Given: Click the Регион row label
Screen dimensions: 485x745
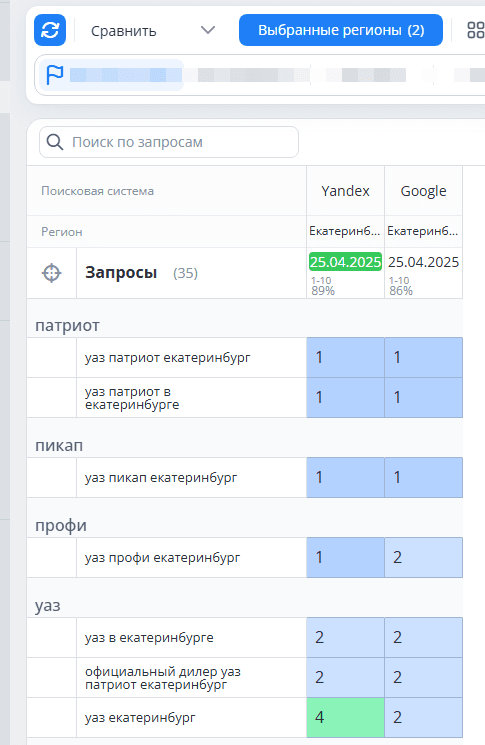Looking at the screenshot, I should pyautogui.click(x=62, y=232).
